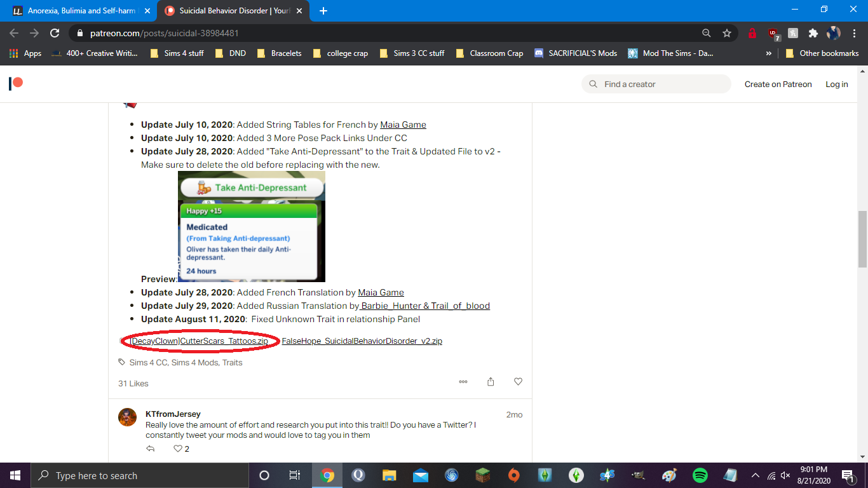868x488 pixels.
Task: Open the Windows Start menu
Action: click(15, 475)
